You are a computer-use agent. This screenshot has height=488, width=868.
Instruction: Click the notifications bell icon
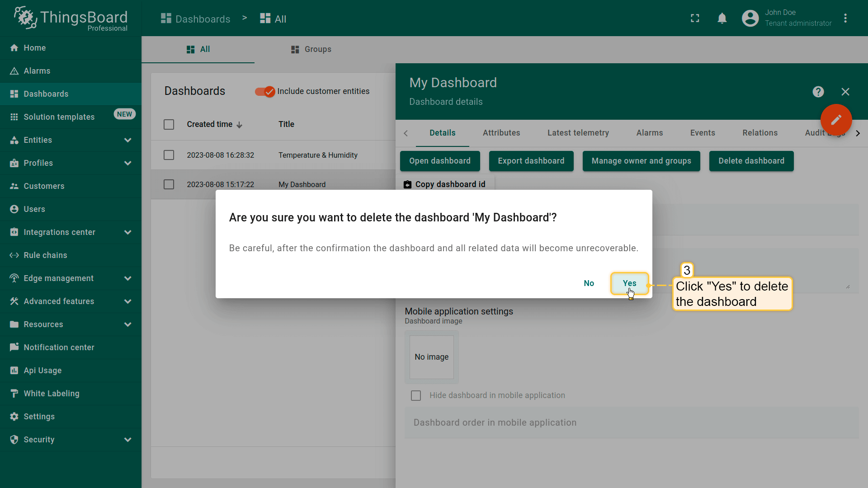pyautogui.click(x=722, y=19)
